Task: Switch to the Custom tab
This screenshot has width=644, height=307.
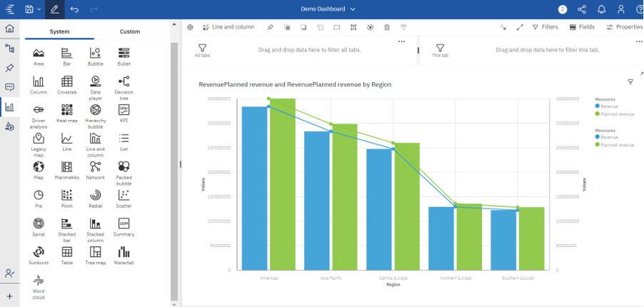Action: pos(130,31)
